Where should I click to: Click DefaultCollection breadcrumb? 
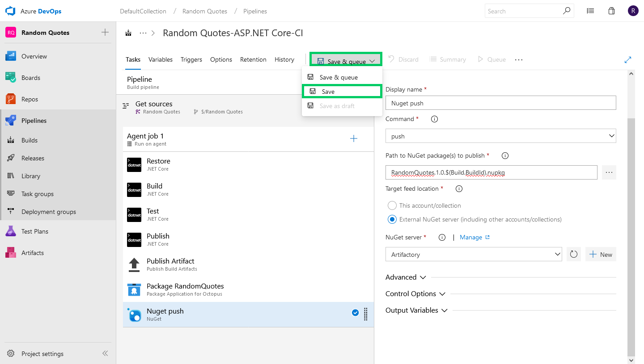(x=143, y=11)
